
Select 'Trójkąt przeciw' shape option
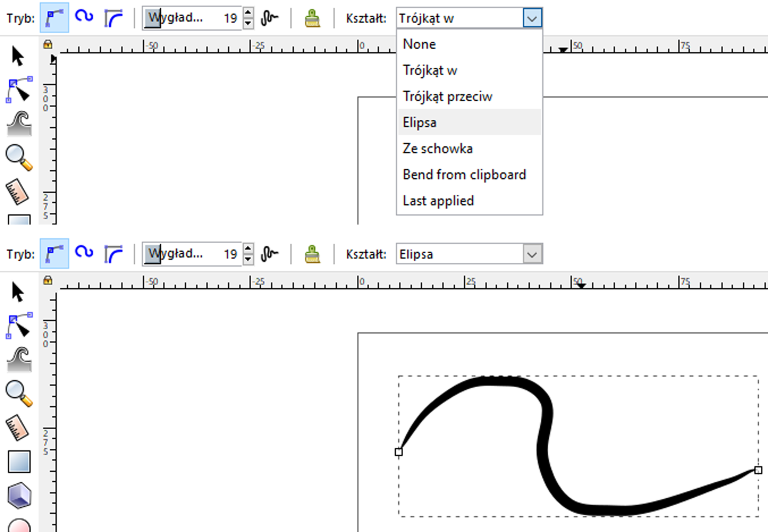[447, 96]
